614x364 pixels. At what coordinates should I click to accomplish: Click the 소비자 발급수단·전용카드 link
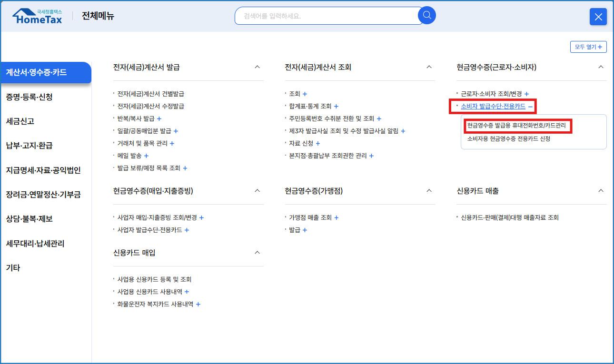coord(491,106)
